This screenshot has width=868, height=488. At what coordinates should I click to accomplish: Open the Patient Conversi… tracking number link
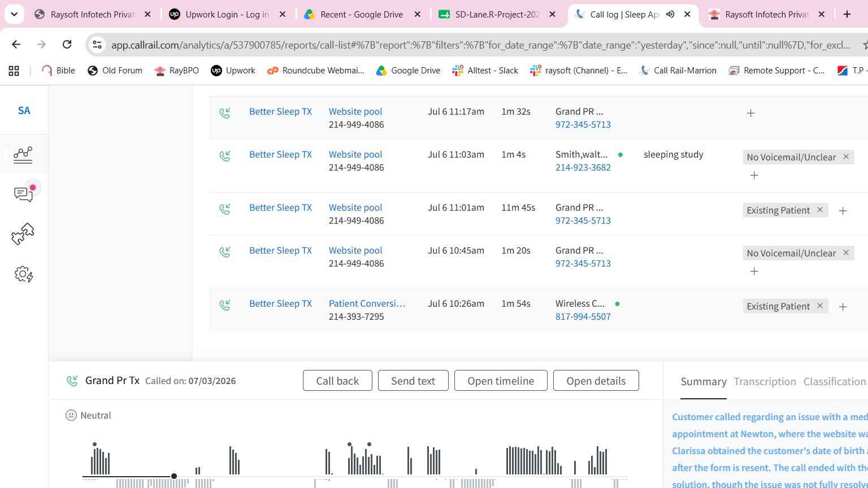[x=367, y=303]
